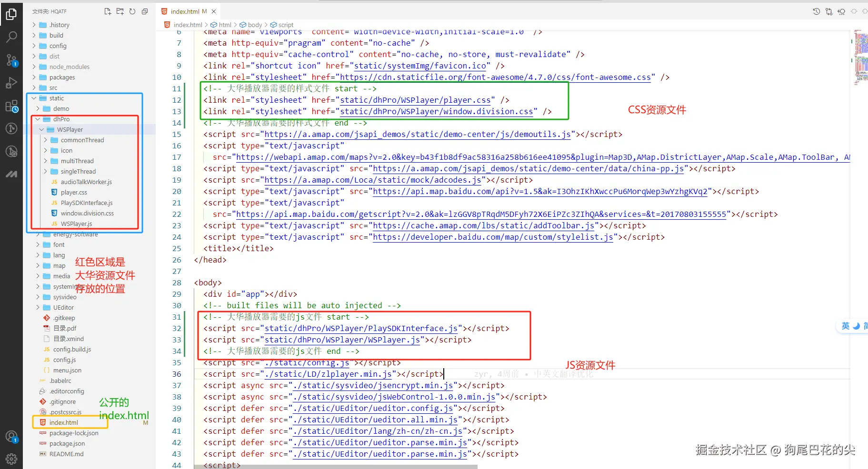Open the Explorer view in the activity bar
The height and width of the screenshot is (469, 868).
pos(11,14)
